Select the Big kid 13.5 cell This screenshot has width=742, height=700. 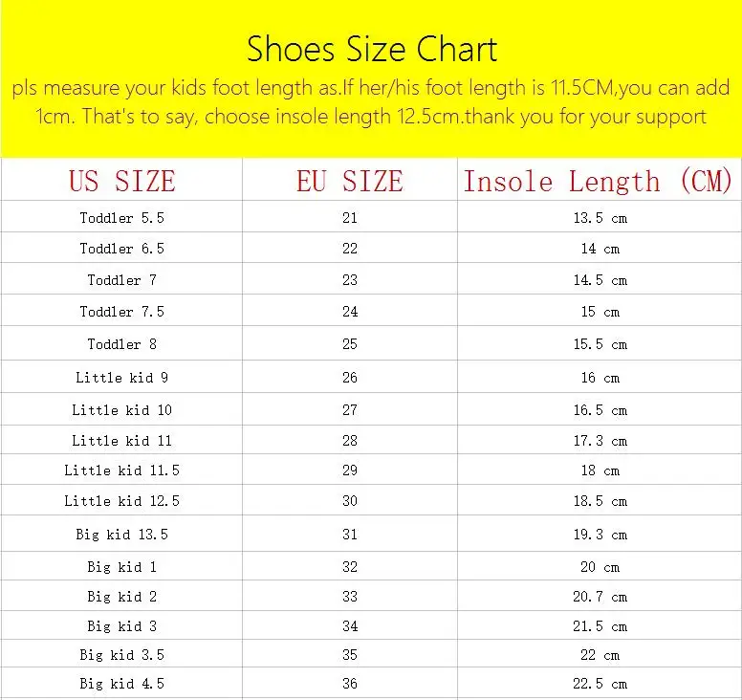[122, 535]
